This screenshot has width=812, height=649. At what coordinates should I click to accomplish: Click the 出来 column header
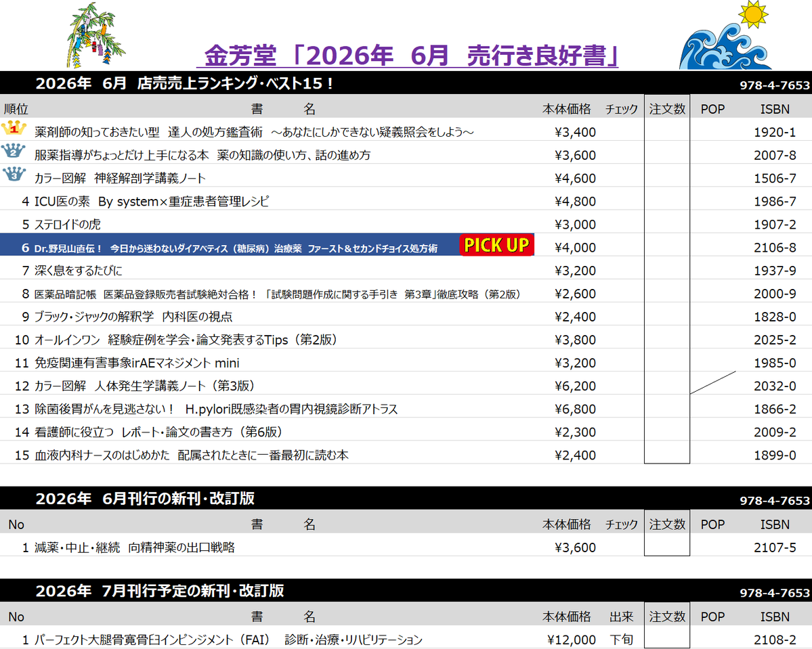[622, 617]
